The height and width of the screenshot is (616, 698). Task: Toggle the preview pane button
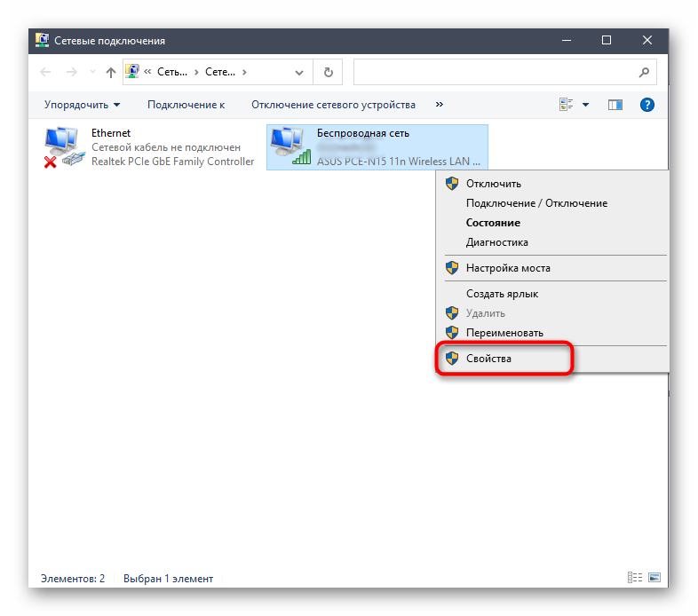615,105
